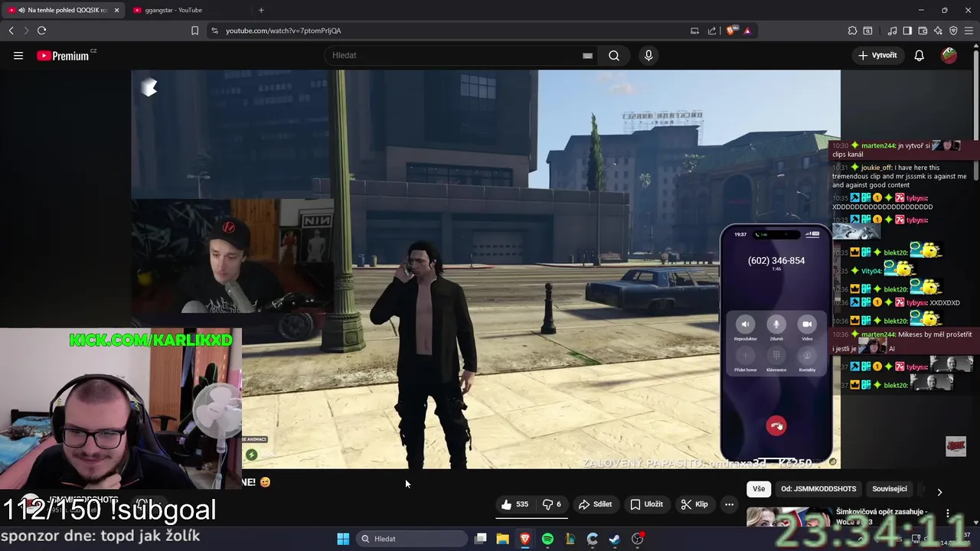Viewport: 980px width, 551px height.
Task: Click the taskbar Hledat search box
Action: click(412, 539)
